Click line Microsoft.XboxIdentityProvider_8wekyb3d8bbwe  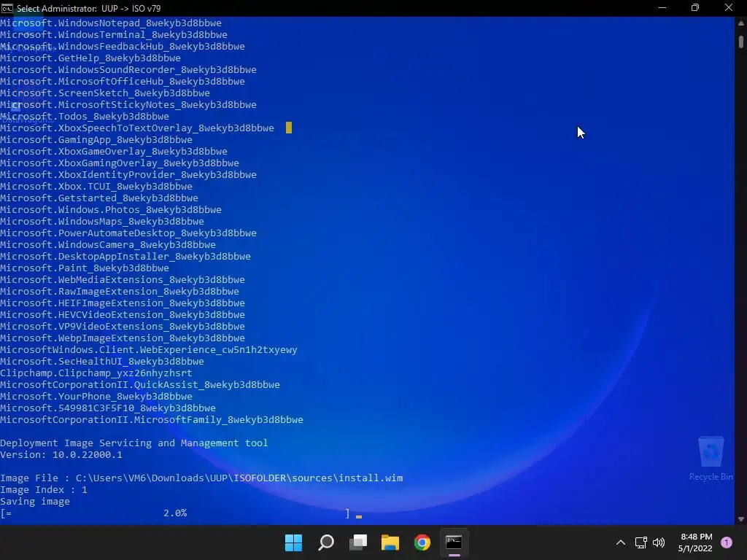(x=128, y=175)
